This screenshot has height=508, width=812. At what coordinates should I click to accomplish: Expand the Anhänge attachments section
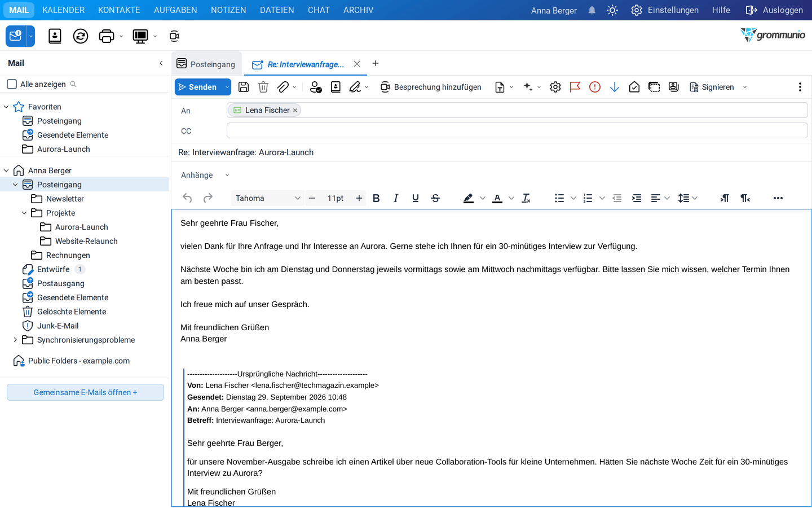[x=227, y=175]
